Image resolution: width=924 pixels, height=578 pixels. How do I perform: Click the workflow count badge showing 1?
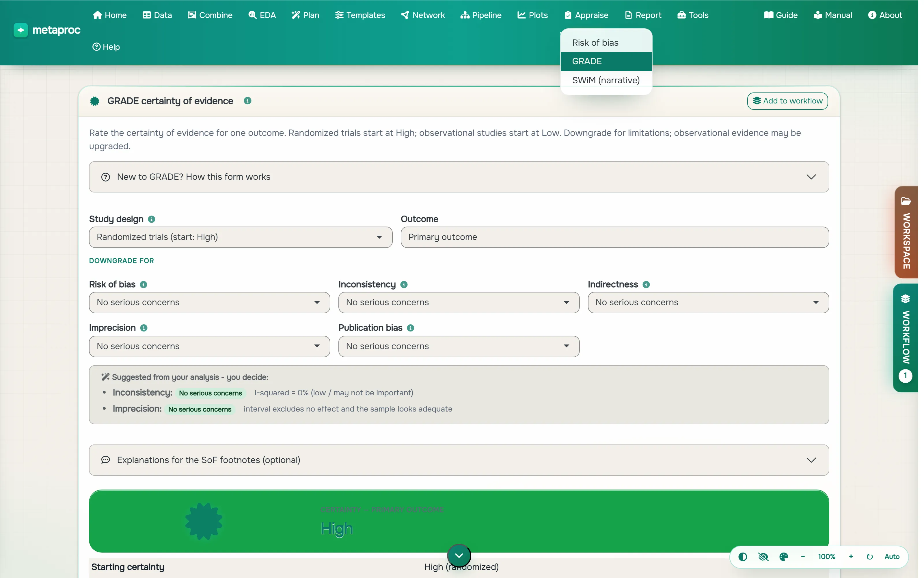(x=905, y=376)
